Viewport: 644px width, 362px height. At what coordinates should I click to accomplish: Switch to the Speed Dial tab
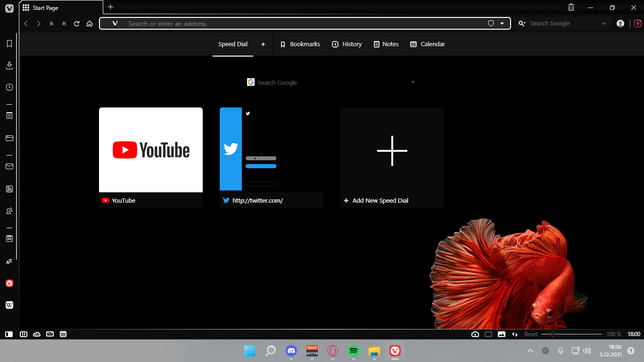point(233,44)
